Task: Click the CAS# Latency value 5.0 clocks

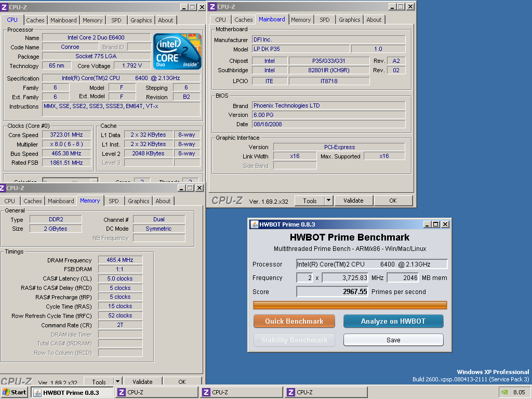Action: pos(120,278)
